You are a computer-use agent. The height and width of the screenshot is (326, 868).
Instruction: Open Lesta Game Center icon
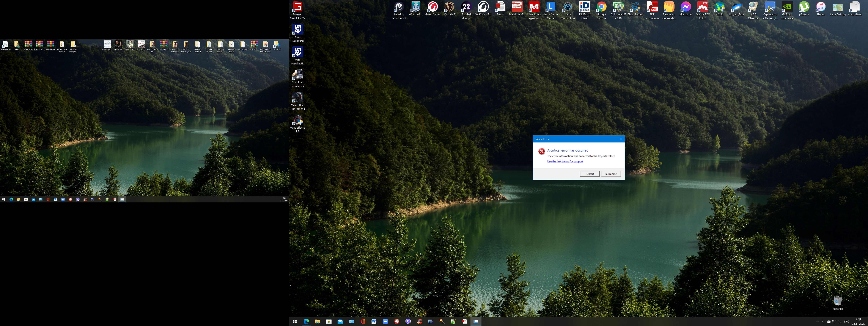[x=551, y=10]
